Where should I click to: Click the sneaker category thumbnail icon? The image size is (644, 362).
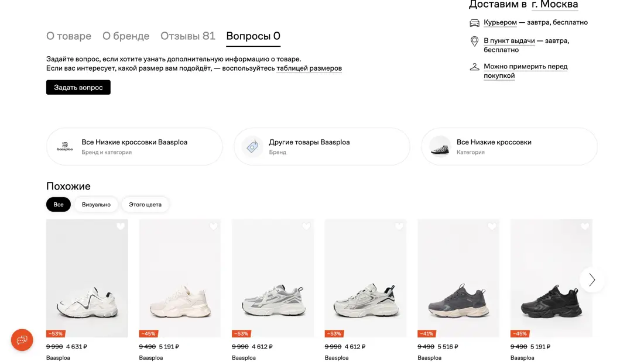pyautogui.click(x=440, y=147)
